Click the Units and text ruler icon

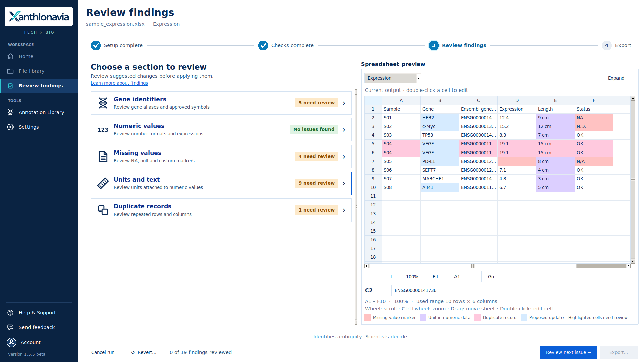(103, 183)
